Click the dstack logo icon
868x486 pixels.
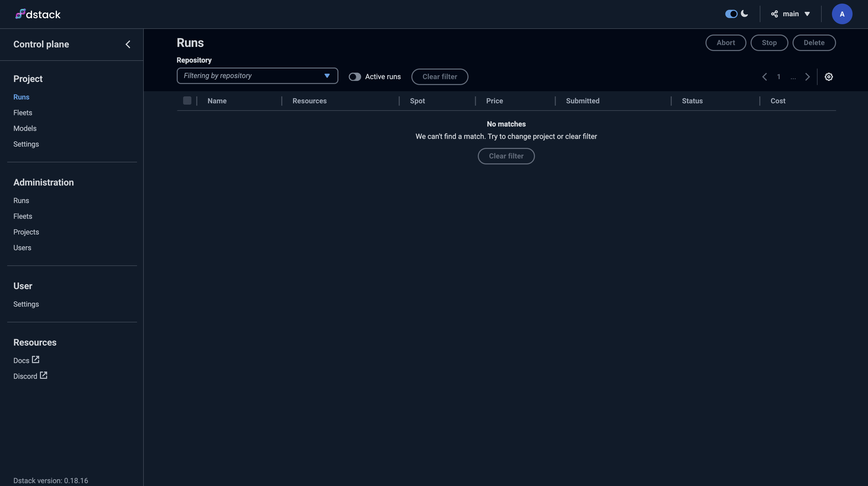(20, 14)
